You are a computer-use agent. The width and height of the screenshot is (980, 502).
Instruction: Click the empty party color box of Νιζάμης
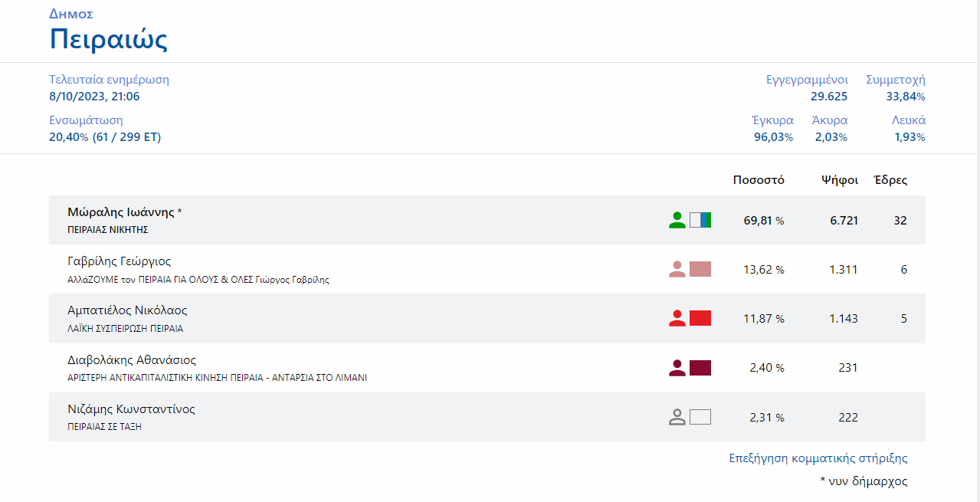coord(700,417)
